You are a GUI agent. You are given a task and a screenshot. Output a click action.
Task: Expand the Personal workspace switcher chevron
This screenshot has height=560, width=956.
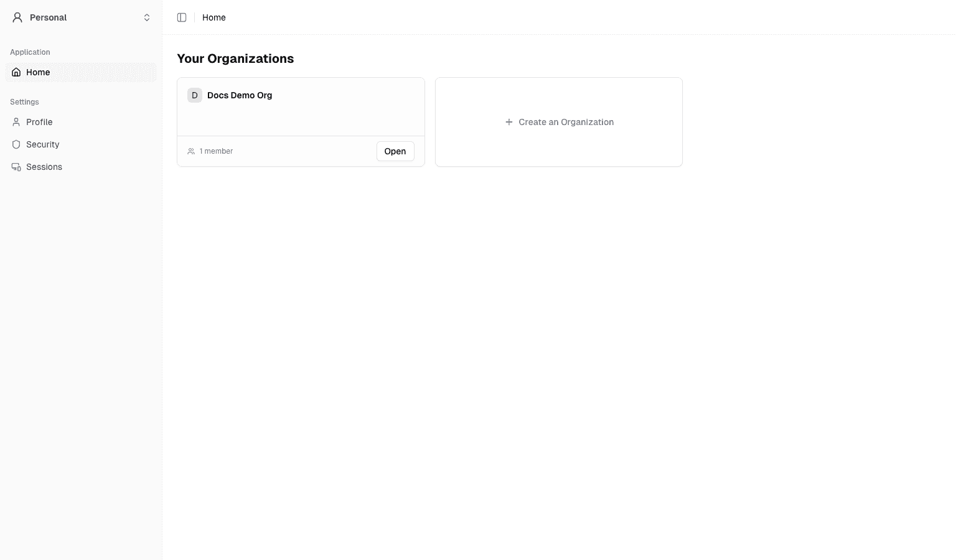(147, 17)
